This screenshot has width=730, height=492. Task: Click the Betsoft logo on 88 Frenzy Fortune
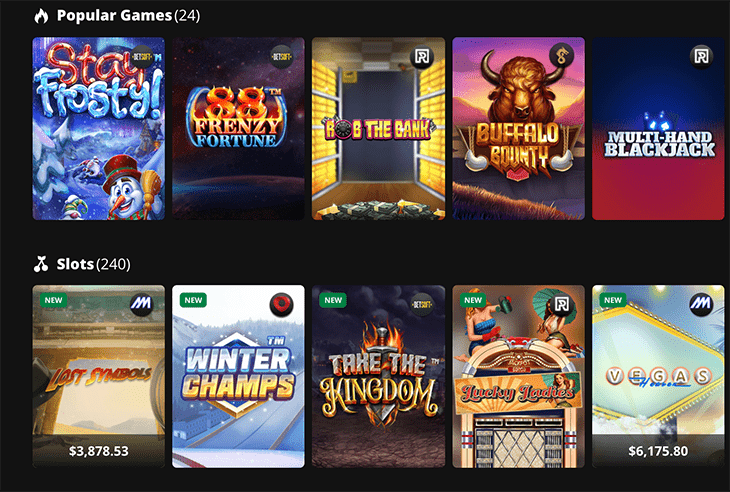(282, 57)
